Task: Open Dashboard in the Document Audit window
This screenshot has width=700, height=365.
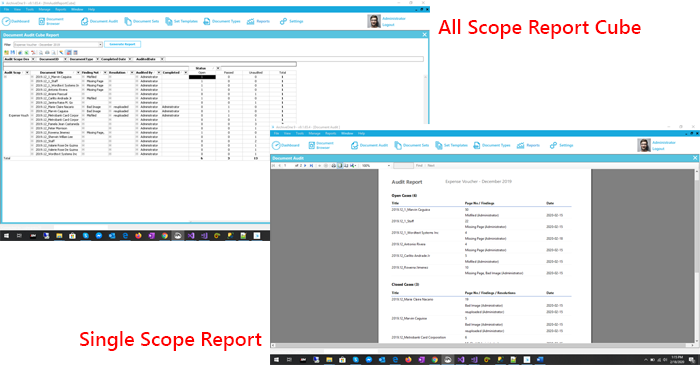Action: [x=286, y=145]
